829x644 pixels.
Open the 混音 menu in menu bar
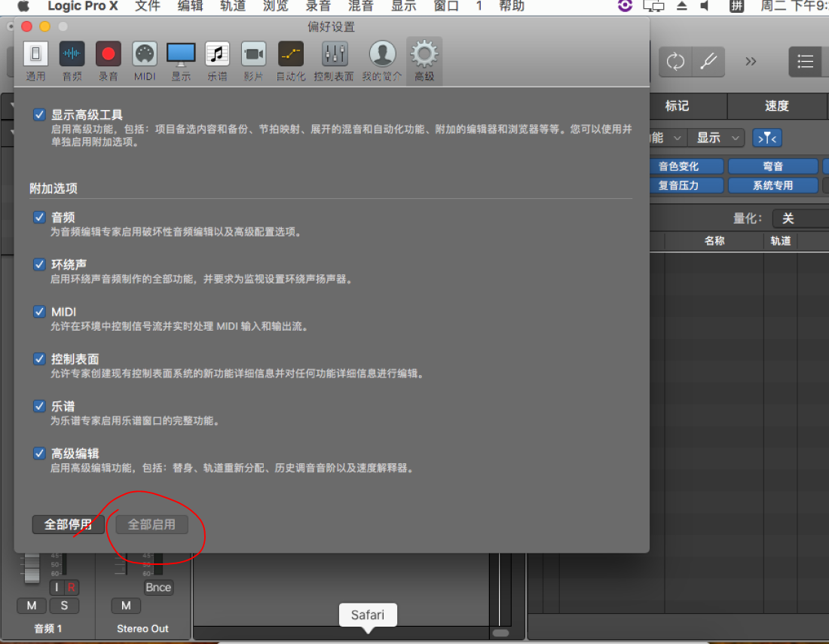(x=361, y=7)
